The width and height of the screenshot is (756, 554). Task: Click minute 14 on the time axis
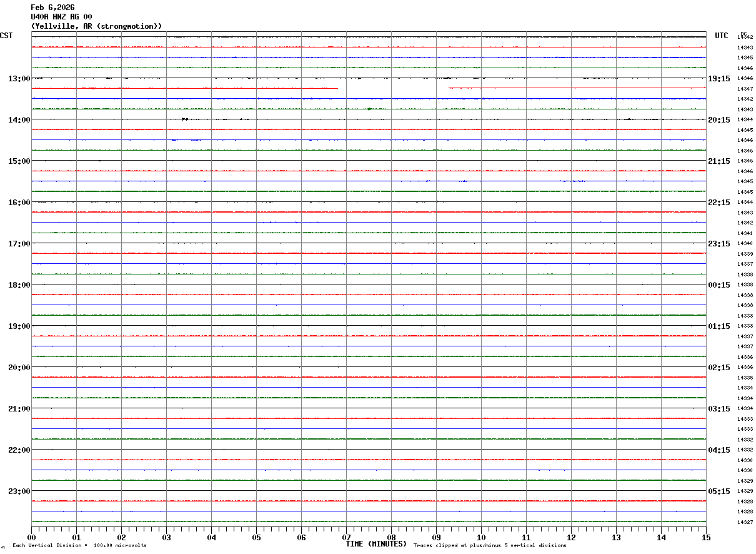tap(662, 537)
